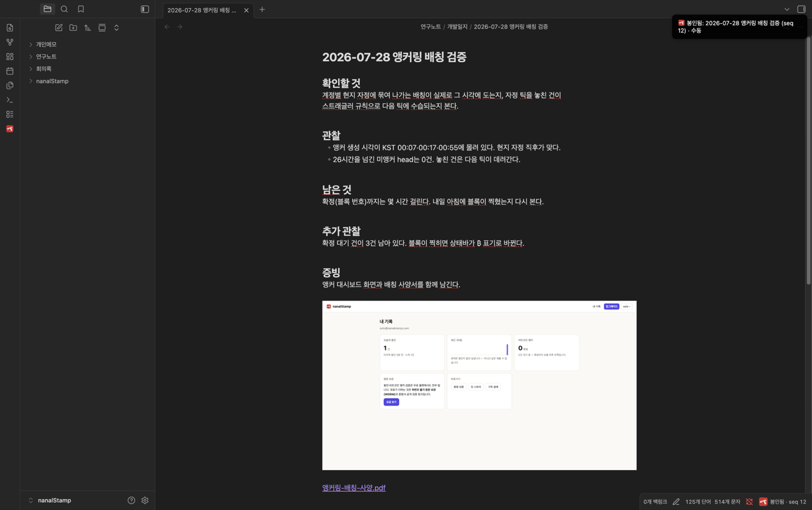Open graph view ribbon icon
The width and height of the screenshot is (812, 510).
10,42
